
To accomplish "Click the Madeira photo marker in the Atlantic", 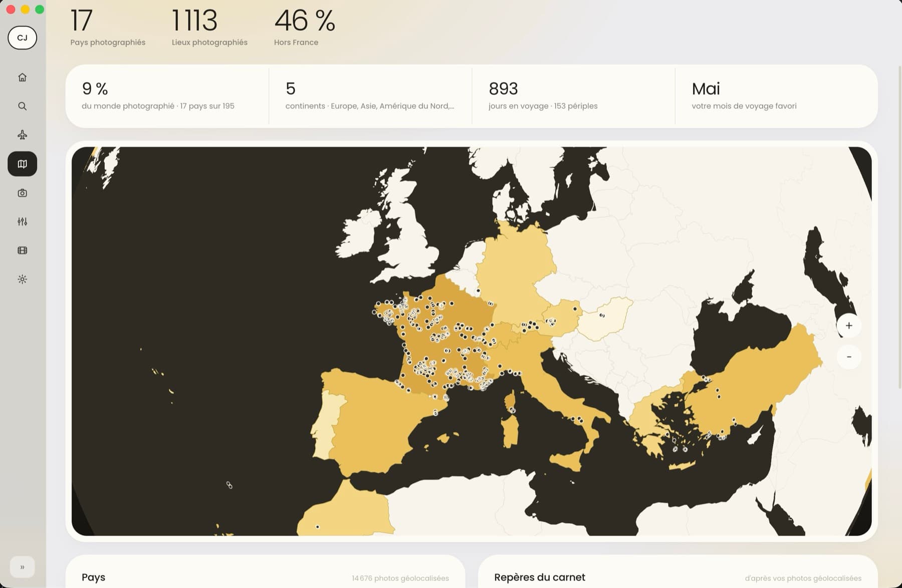I will [229, 485].
